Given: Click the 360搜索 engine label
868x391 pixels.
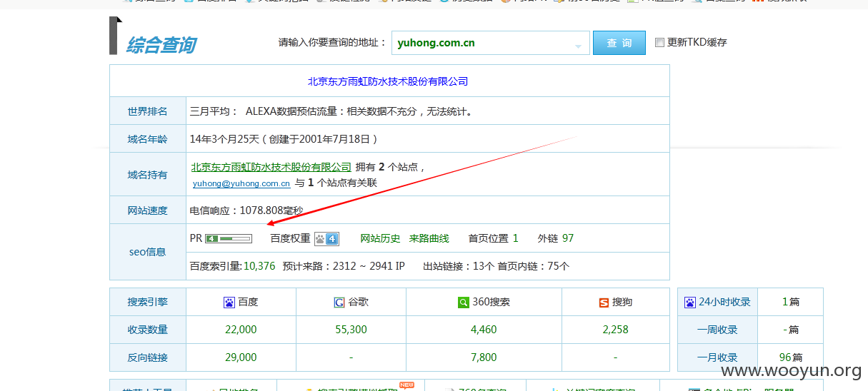Looking at the screenshot, I should [491, 303].
